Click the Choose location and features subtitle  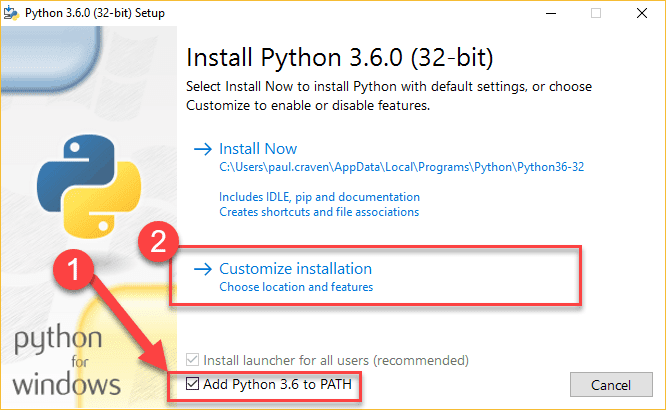296,287
